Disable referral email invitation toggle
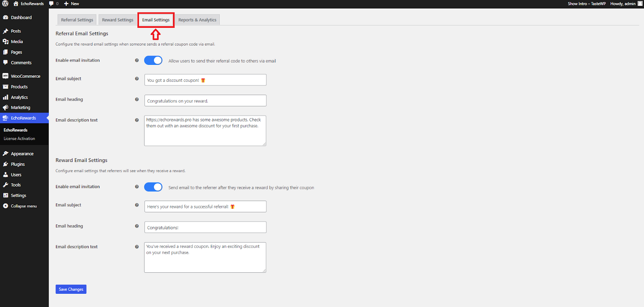The height and width of the screenshot is (307, 644). [153, 60]
